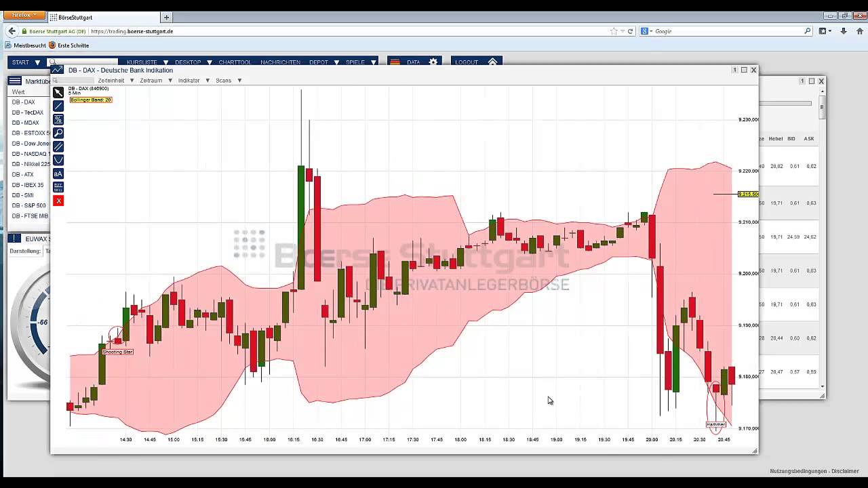Open the Buy/Sell marker tool
Image resolution: width=868 pixels, height=488 pixels.
58,187
